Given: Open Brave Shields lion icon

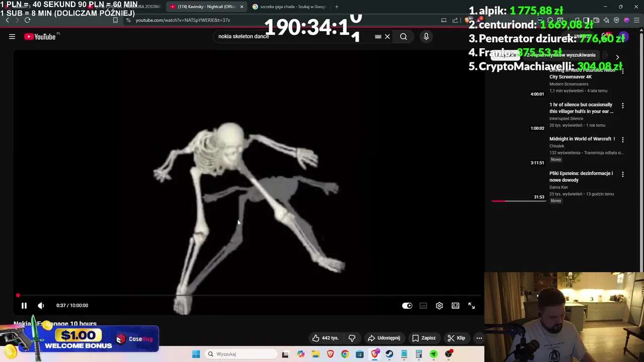Looking at the screenshot, I should (468, 20).
